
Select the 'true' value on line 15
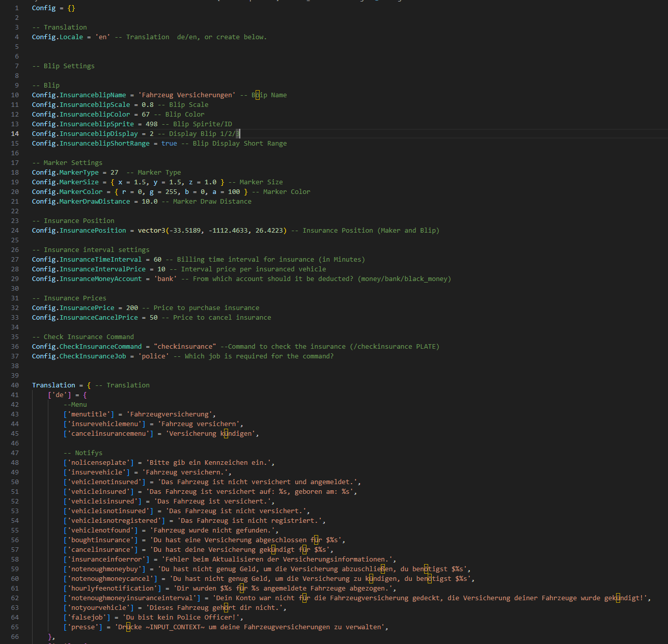coord(169,144)
